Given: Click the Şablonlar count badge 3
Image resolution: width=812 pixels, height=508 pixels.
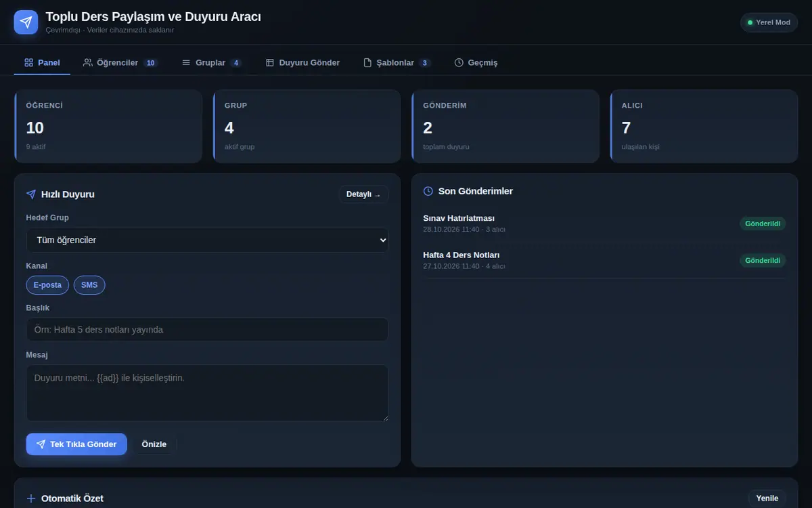Looking at the screenshot, I should [425, 63].
